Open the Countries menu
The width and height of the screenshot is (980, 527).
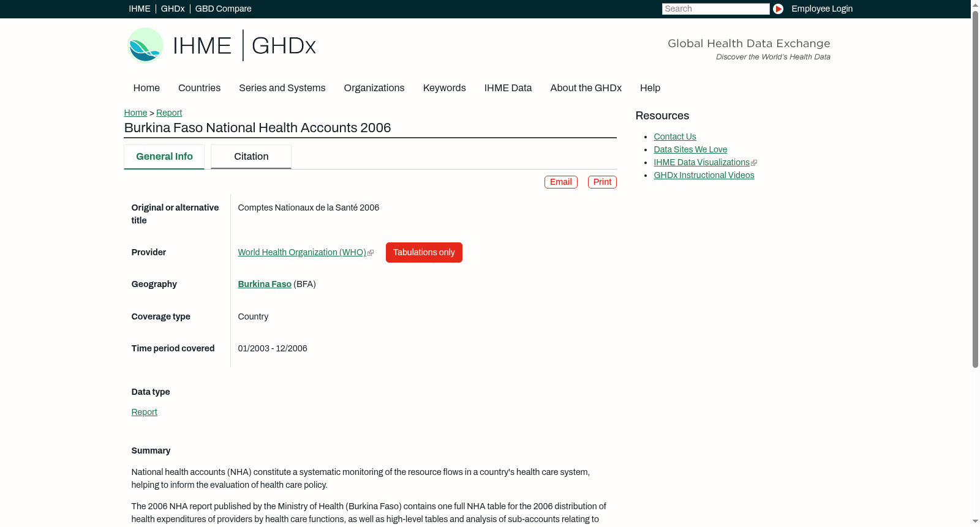(x=199, y=88)
